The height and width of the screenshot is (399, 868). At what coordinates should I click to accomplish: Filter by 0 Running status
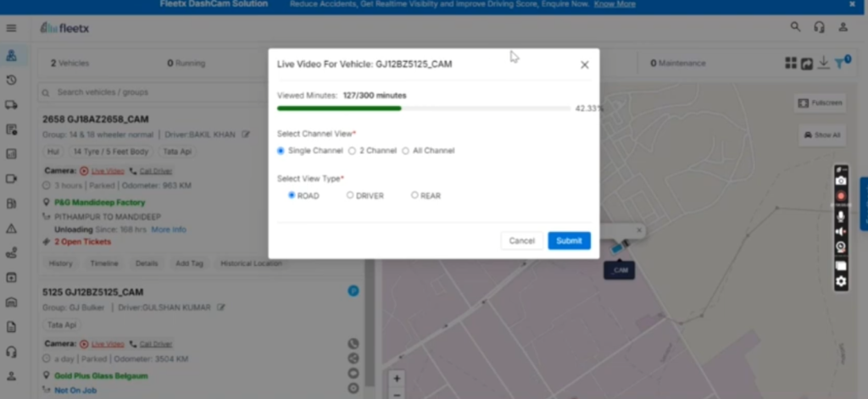[186, 63]
